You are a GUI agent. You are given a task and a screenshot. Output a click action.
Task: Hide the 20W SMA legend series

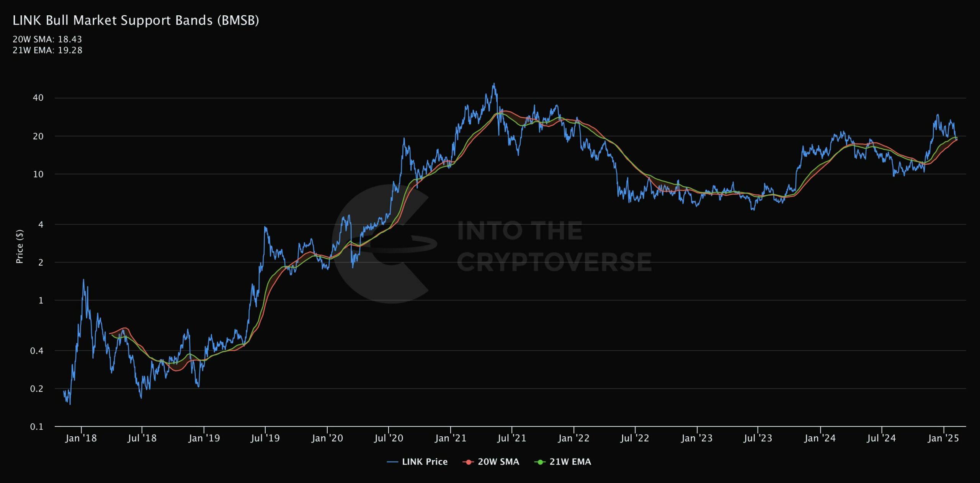coord(498,462)
